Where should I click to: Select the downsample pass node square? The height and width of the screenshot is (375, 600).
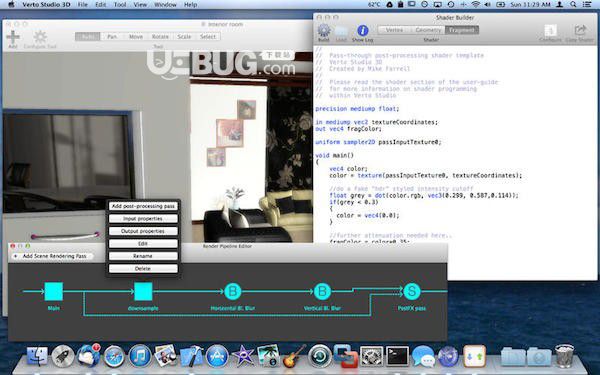pyautogui.click(x=143, y=292)
